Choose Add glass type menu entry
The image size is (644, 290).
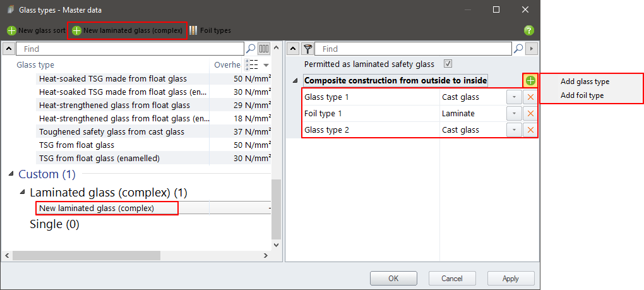(585, 82)
